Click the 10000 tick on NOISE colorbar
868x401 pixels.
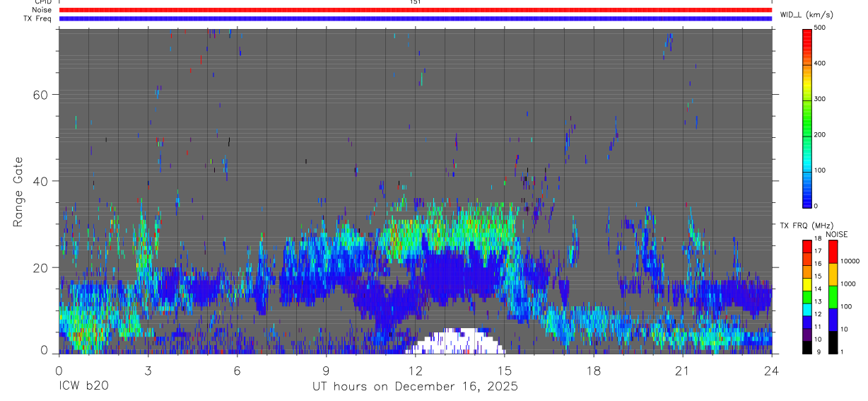(850, 261)
